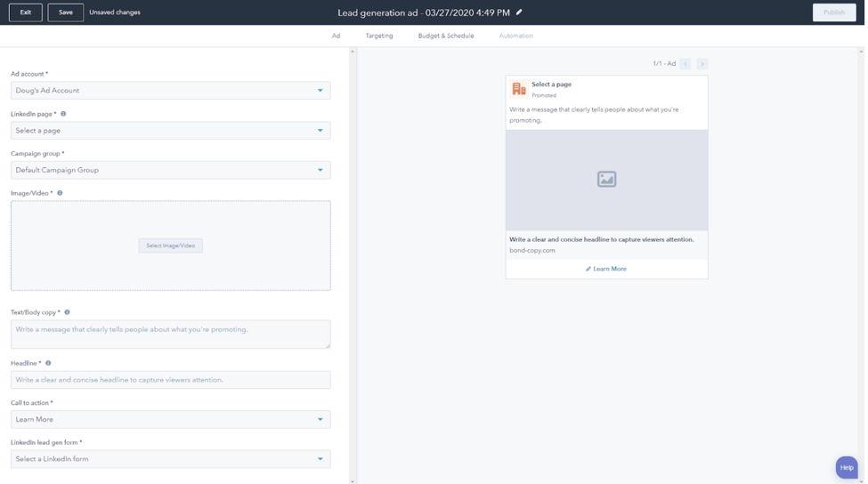
Task: Click the form panel scrollbar up arrow
Action: (x=353, y=52)
